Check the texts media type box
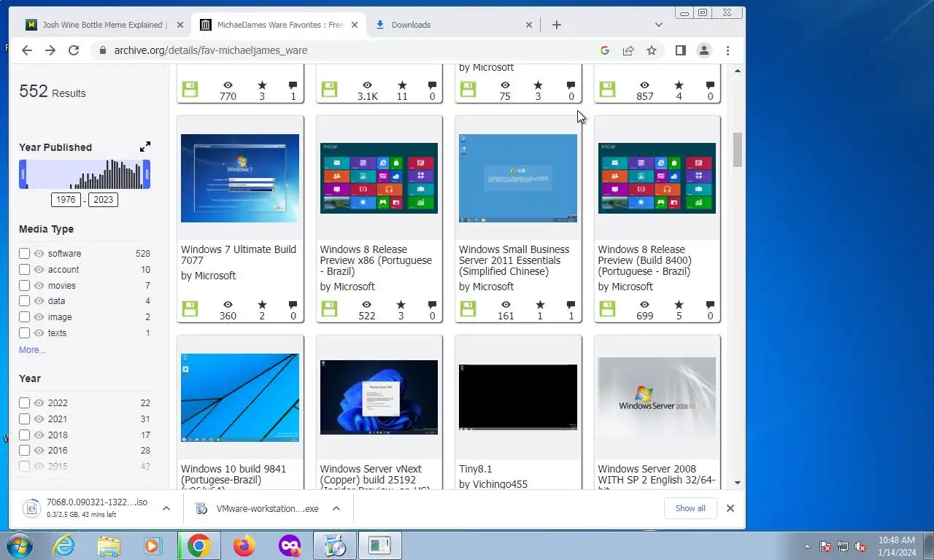Viewport: 934px width, 560px height. coord(24,332)
